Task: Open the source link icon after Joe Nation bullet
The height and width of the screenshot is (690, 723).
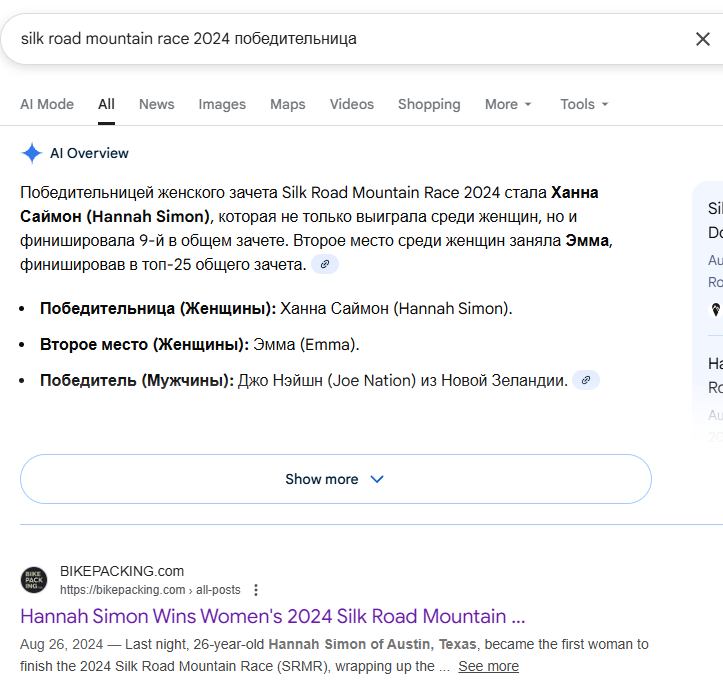Action: pyautogui.click(x=586, y=380)
